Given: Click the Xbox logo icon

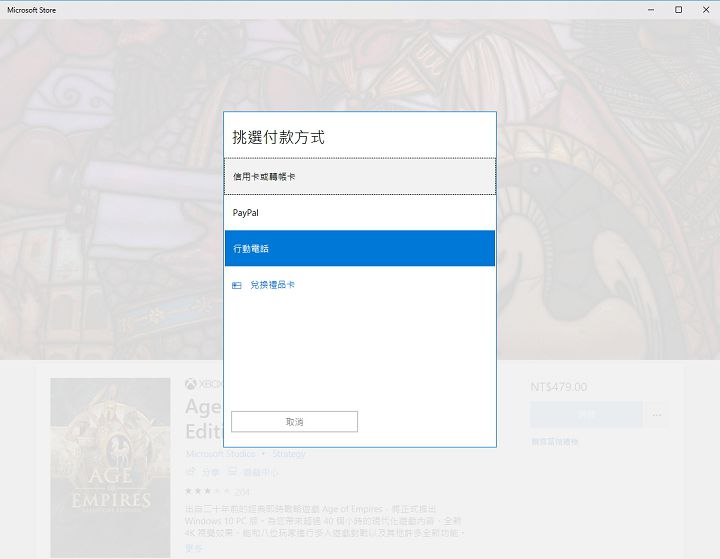Looking at the screenshot, I should pyautogui.click(x=191, y=384).
